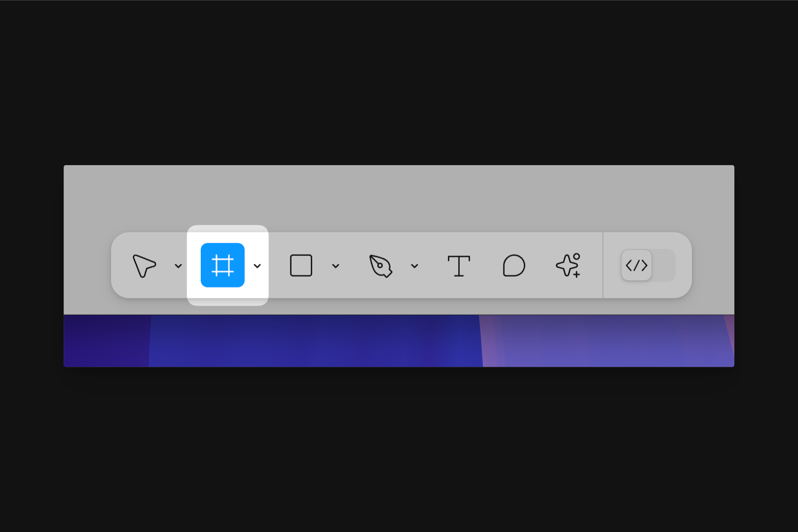Screen dimensions: 798x532
Task: Expand the shape tools chevron
Action: click(335, 266)
